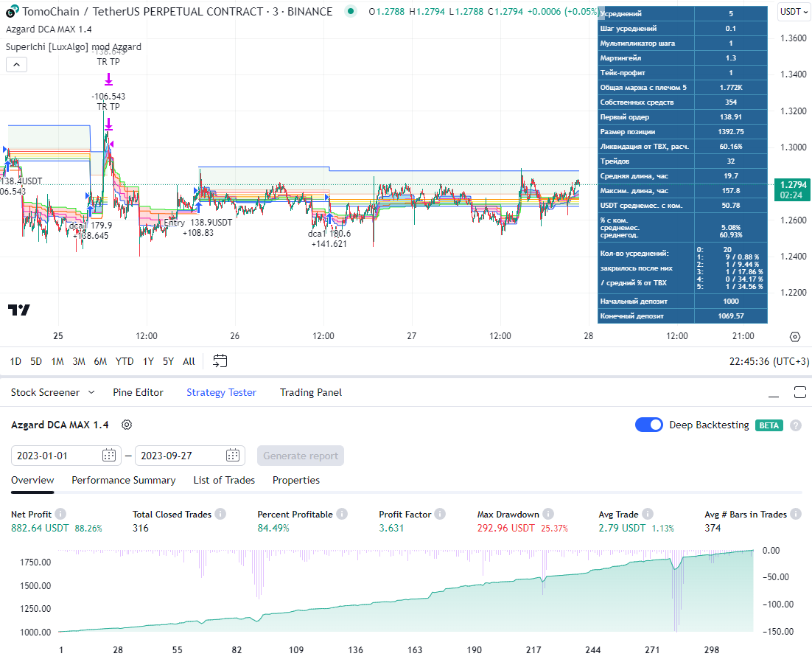Set chart range to 5D
The image size is (812, 662).
tap(35, 361)
